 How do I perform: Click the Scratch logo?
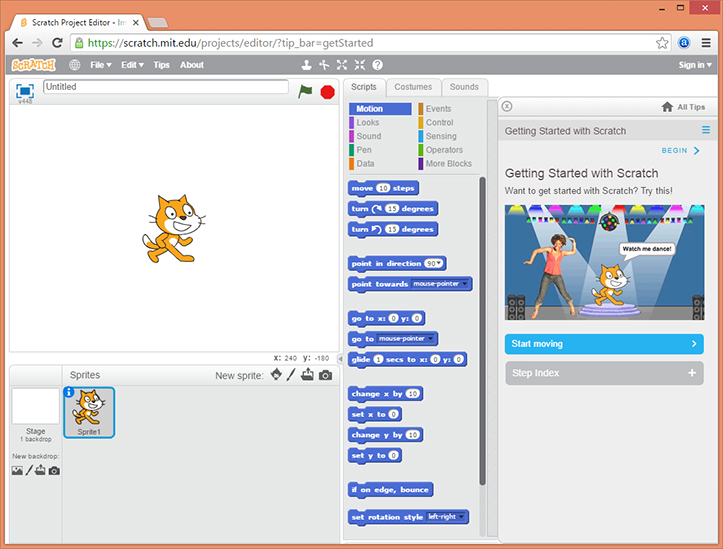(x=34, y=65)
